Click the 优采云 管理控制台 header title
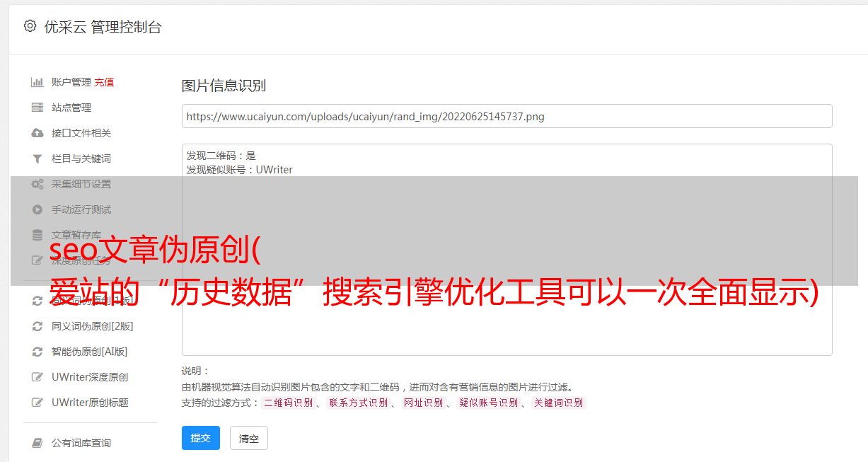868x462 pixels. coord(103,27)
